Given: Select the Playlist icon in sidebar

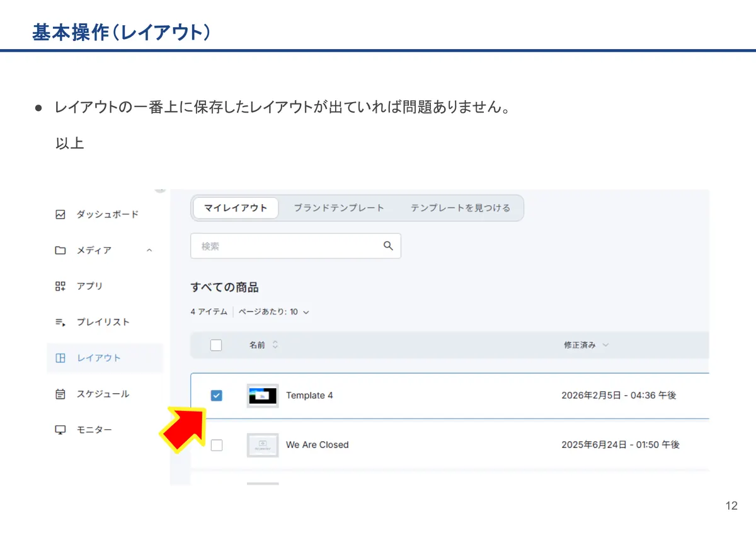Looking at the screenshot, I should 60,322.
